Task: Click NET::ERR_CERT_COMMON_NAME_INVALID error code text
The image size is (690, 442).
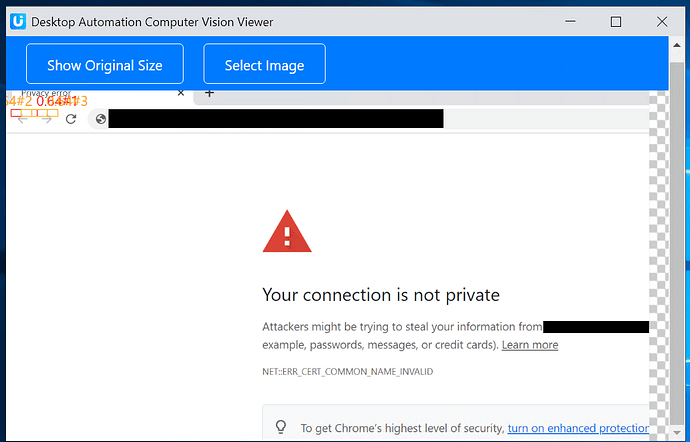Action: pyautogui.click(x=348, y=372)
